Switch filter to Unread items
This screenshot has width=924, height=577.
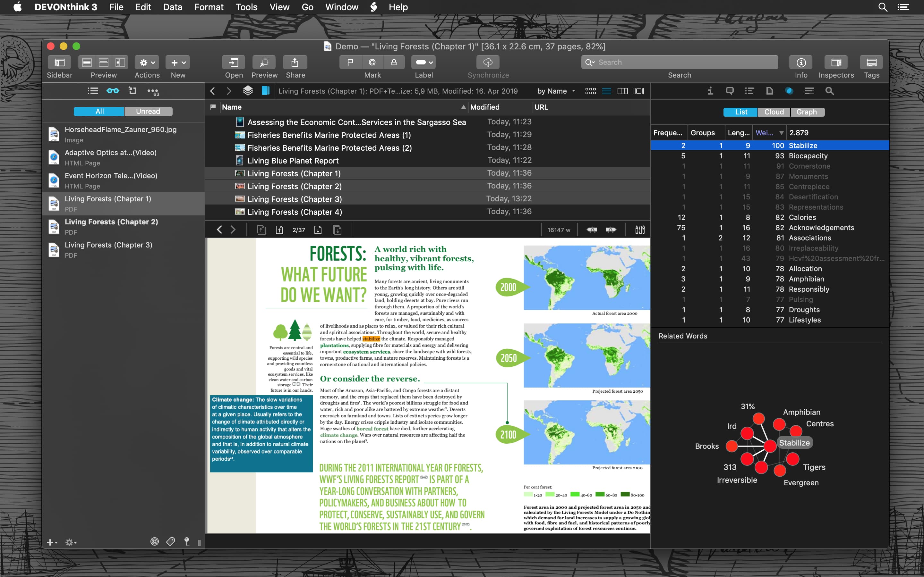(148, 111)
